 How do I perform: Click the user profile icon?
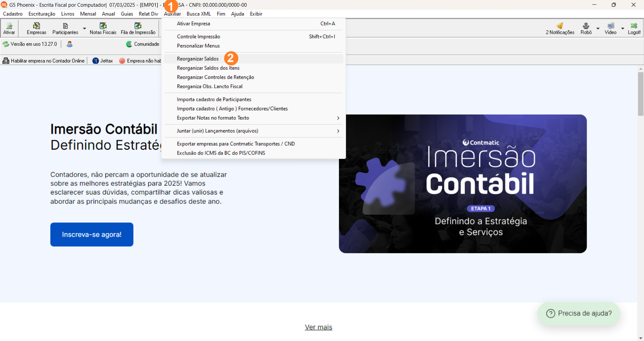coord(69,44)
